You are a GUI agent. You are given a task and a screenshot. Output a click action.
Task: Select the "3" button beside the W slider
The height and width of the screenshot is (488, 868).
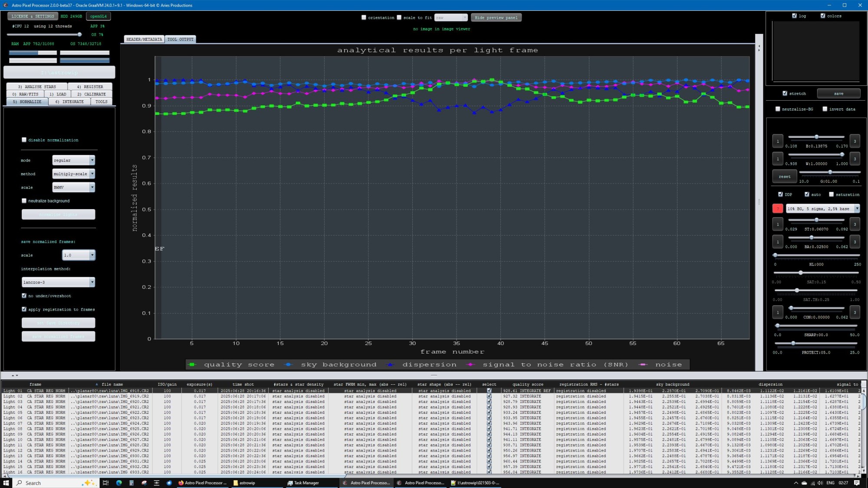click(855, 159)
